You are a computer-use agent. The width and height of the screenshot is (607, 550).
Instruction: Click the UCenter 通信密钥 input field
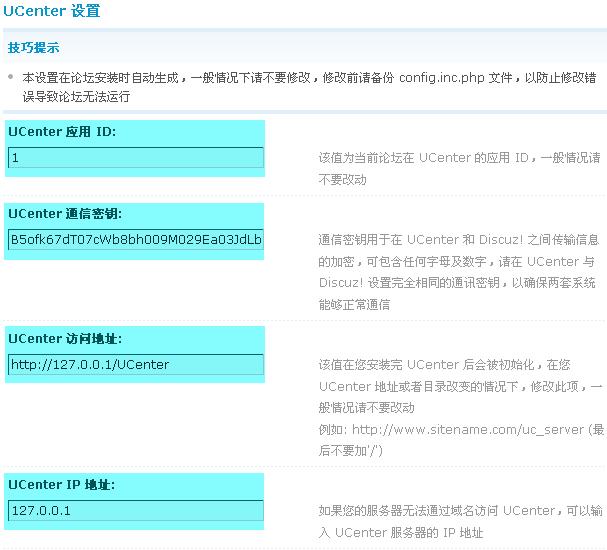[x=136, y=240]
